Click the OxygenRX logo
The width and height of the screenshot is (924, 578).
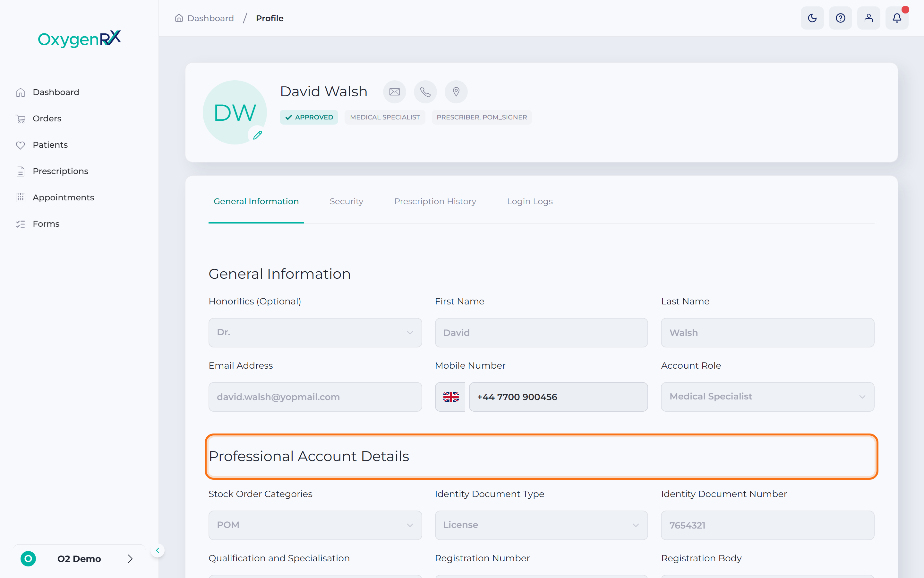coord(80,39)
